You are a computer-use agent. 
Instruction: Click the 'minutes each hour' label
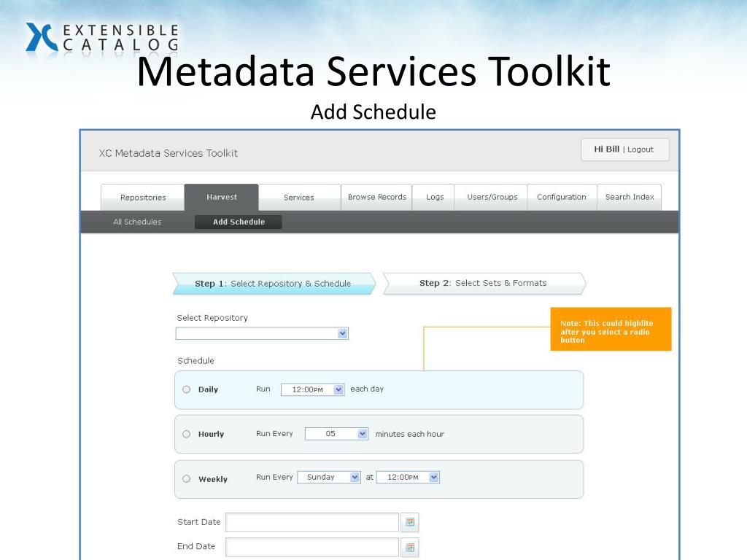coord(410,435)
